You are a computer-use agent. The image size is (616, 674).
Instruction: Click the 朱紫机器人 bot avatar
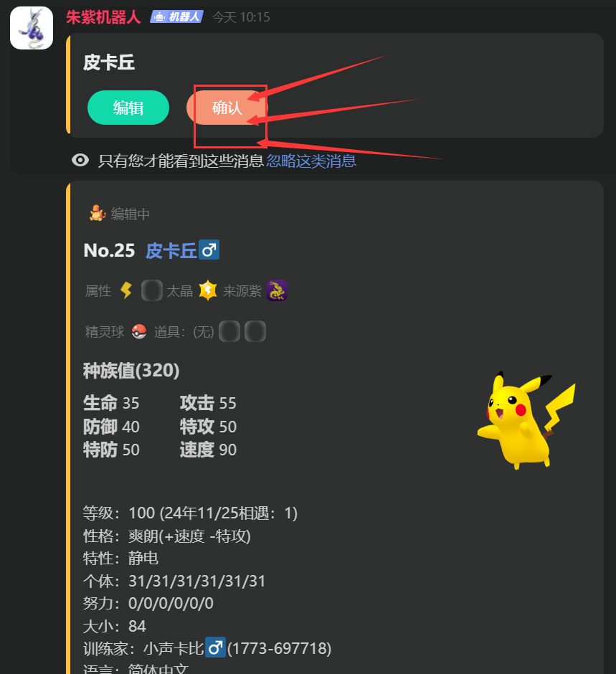coord(32,28)
